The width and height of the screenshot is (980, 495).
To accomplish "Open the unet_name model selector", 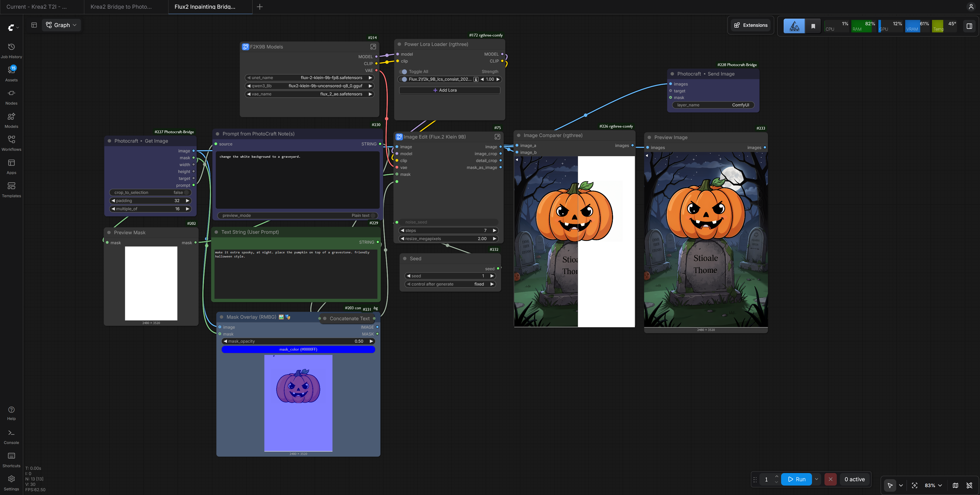I will point(310,78).
